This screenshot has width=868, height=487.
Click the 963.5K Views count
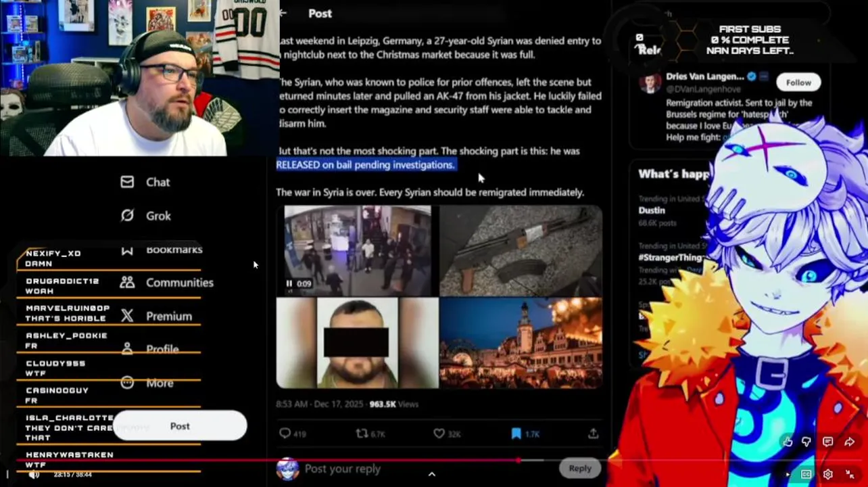394,404
